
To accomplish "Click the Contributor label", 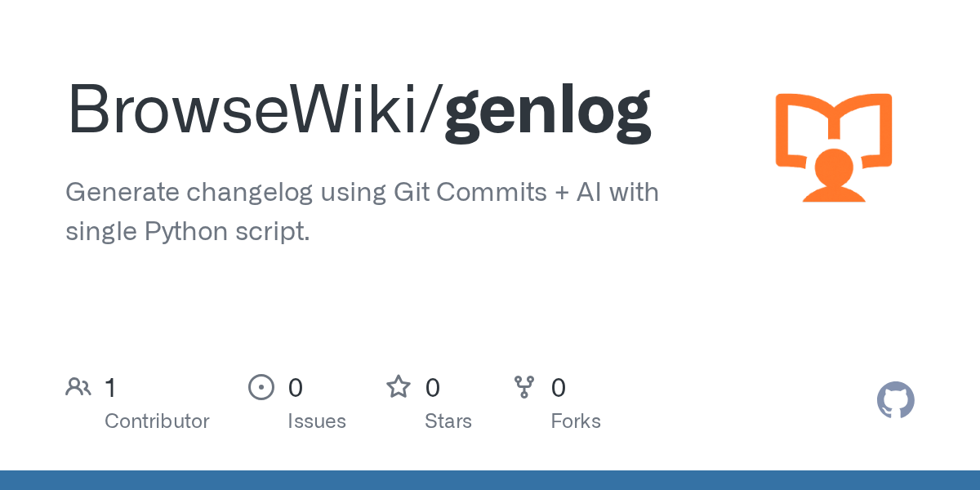I will 157,421.
